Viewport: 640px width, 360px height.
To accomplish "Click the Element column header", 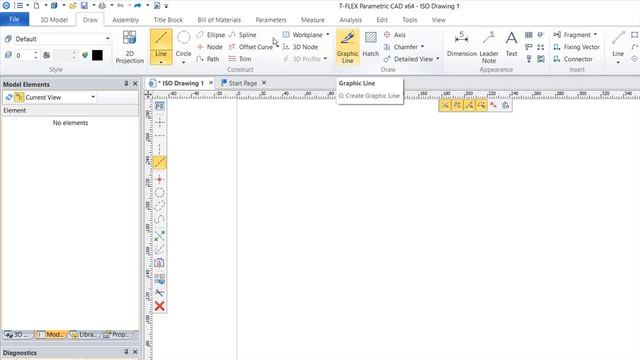I will (70, 110).
